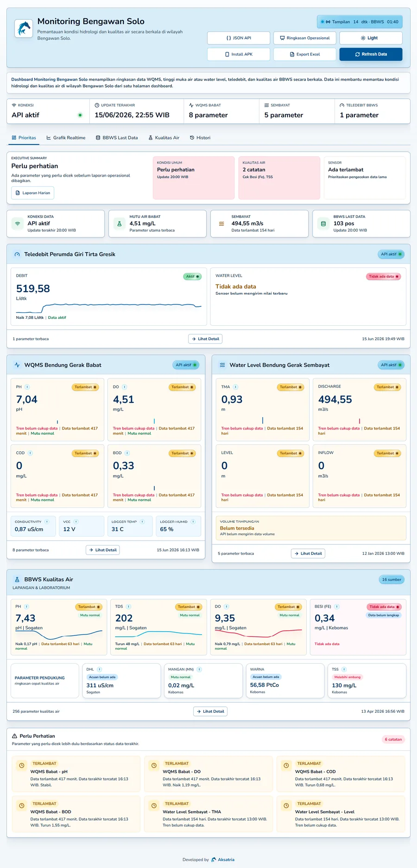Click the waves icon in Sembayat summary card

click(221, 223)
